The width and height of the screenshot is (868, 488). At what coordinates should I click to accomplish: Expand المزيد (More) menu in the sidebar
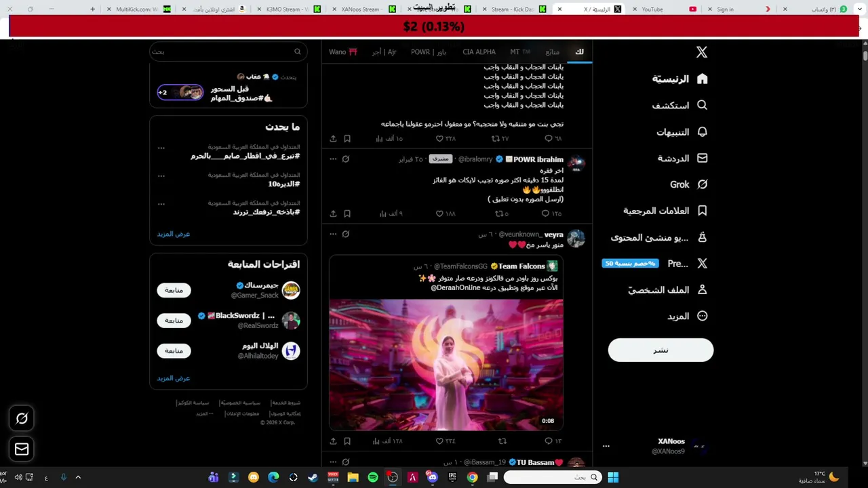[x=688, y=316]
